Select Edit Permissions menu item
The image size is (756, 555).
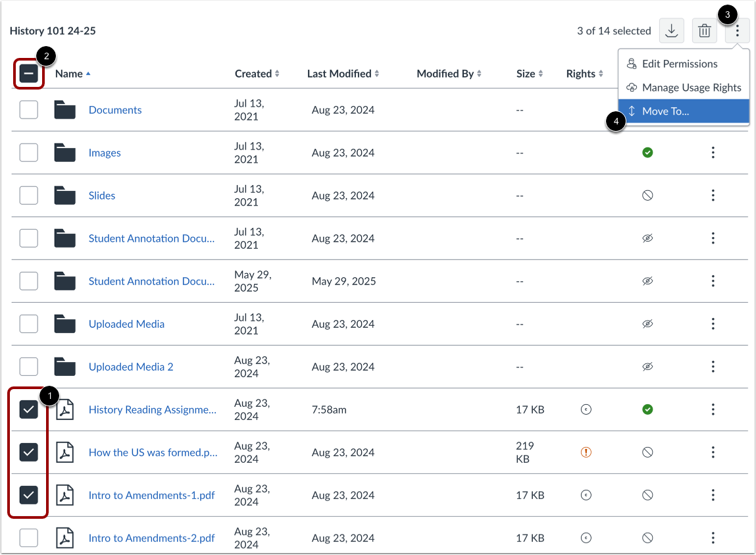[x=679, y=64]
